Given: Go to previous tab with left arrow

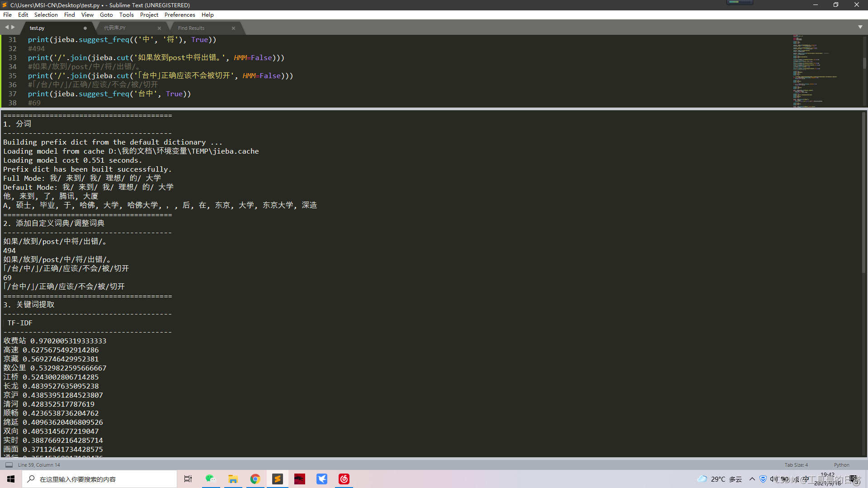Looking at the screenshot, I should point(7,27).
